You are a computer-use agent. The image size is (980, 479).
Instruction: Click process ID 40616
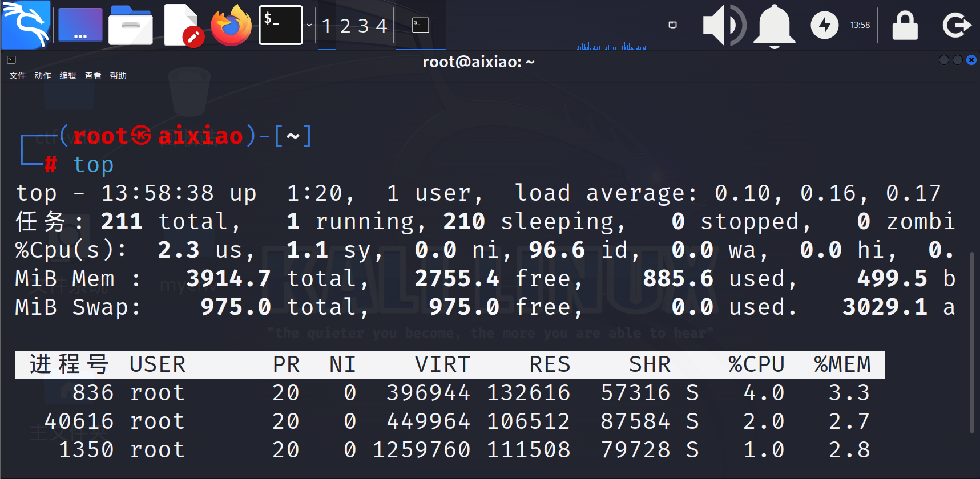79,421
